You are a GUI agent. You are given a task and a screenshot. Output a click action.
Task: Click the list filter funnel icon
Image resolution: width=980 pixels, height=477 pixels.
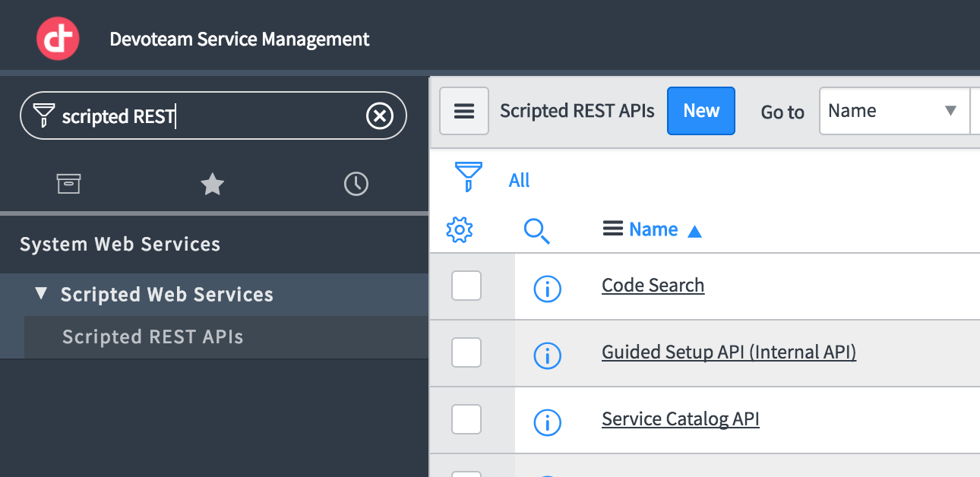tap(467, 176)
